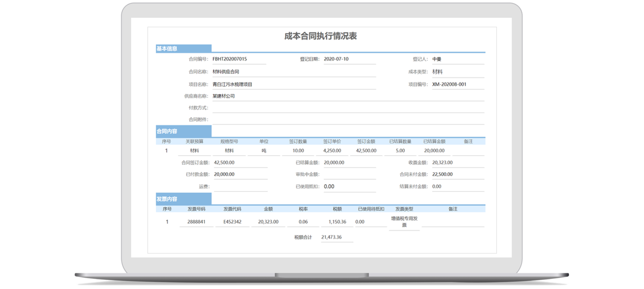Focus the empty 付款方式 field
644x289 pixels.
tap(348, 108)
